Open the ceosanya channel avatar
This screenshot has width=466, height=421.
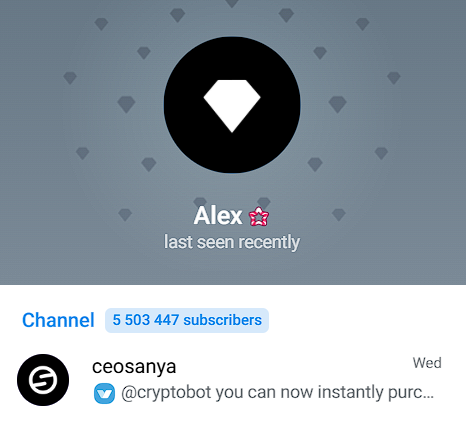coord(43,380)
